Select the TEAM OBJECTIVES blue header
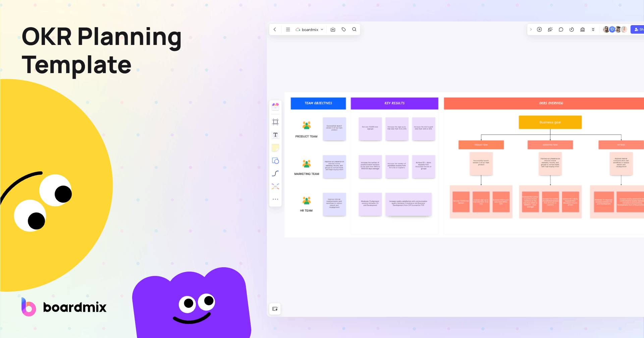 coord(318,103)
